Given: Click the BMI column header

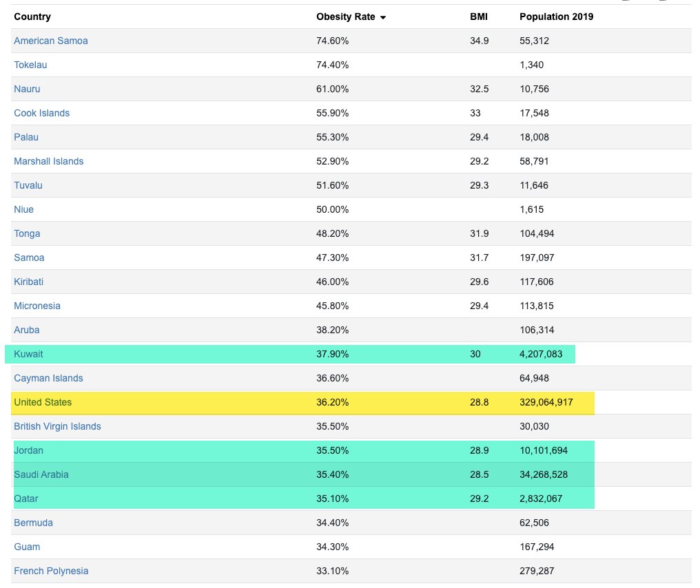Looking at the screenshot, I should coord(479,17).
